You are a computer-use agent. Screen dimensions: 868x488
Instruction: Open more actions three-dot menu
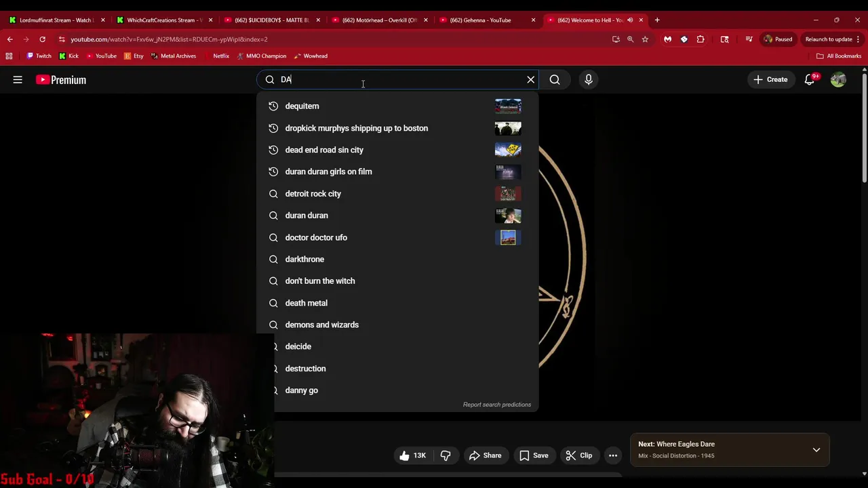coord(613,455)
